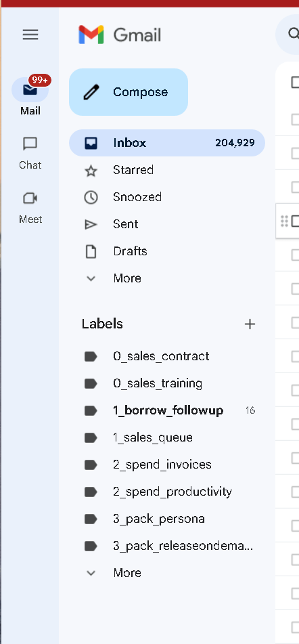Check the email checkbox beside drag handle
The height and width of the screenshot is (644, 299).
[295, 221]
